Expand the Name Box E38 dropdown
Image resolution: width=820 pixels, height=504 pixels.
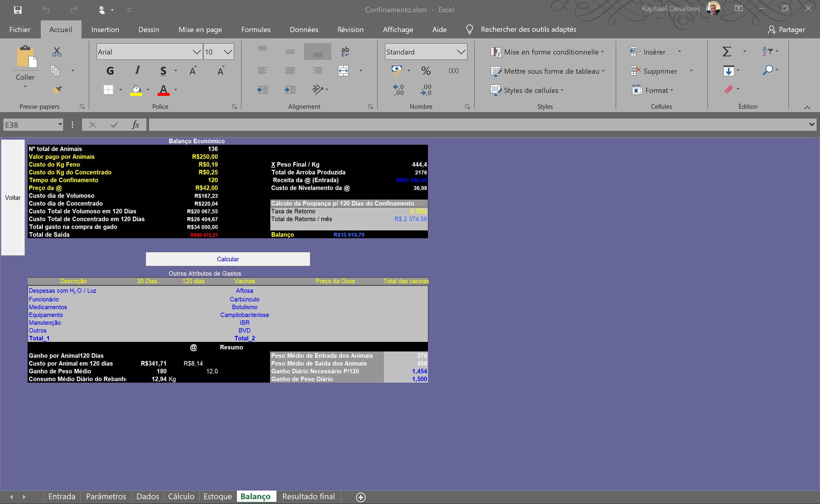(x=60, y=125)
